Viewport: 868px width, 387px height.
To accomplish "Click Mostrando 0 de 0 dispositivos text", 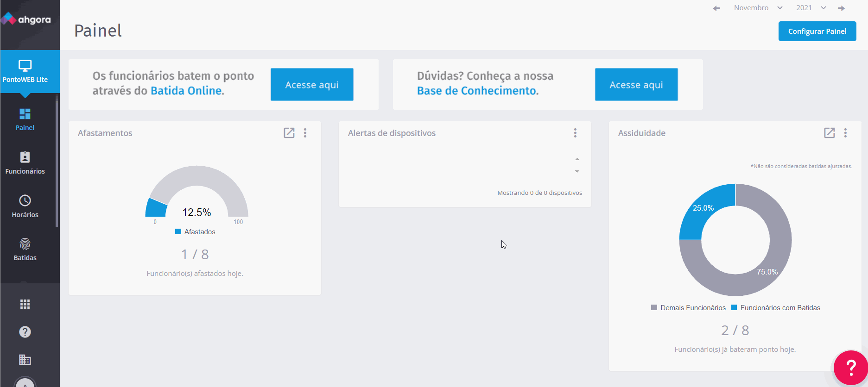I will 540,193.
